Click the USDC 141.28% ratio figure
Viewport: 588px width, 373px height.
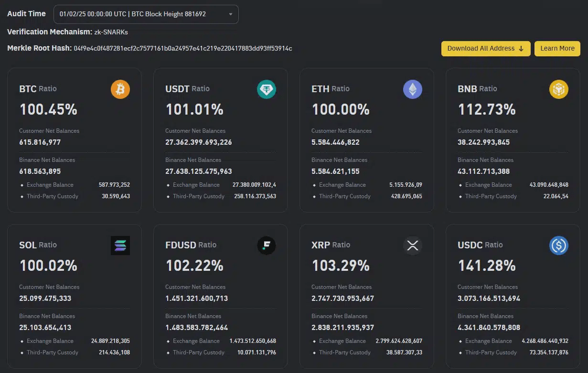[486, 266]
